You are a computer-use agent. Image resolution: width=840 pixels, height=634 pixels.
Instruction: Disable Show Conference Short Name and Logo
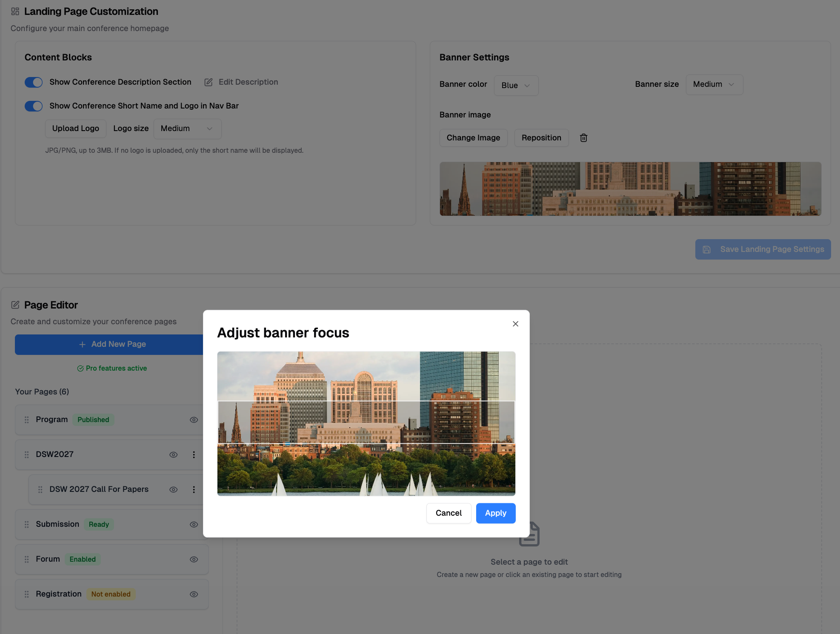tap(34, 106)
